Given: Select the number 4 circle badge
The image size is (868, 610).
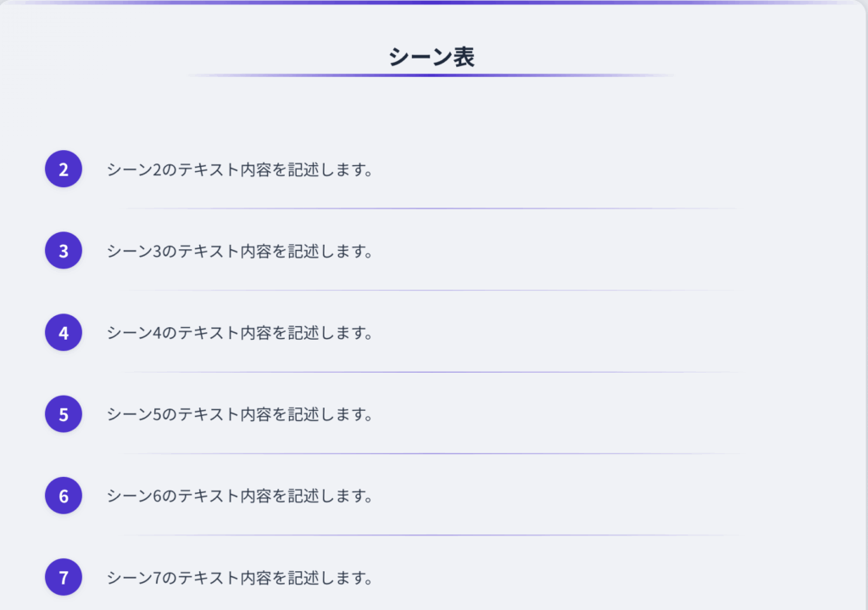Looking at the screenshot, I should pyautogui.click(x=64, y=333).
